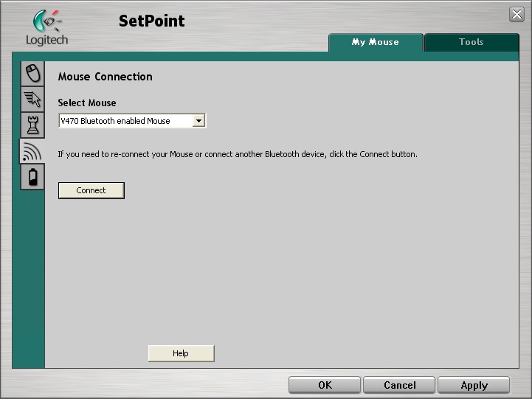Open the pointer movement settings sidebar icon
Viewport: 532px width, 399px height.
(x=32, y=99)
